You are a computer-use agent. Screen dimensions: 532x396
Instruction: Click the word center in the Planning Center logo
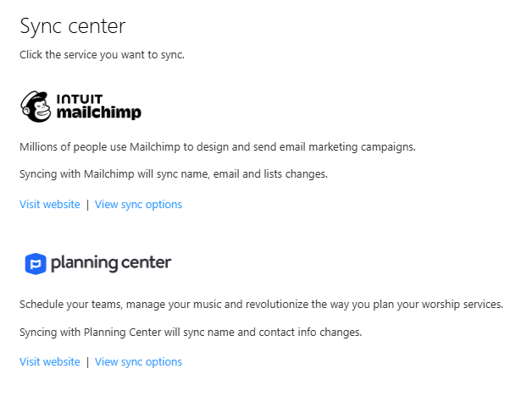(147, 262)
